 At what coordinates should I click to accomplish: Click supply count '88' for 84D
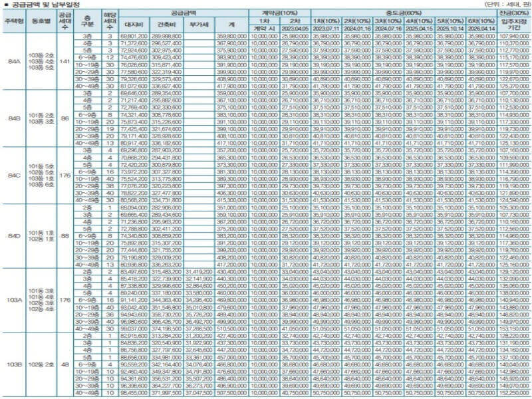tap(65, 236)
